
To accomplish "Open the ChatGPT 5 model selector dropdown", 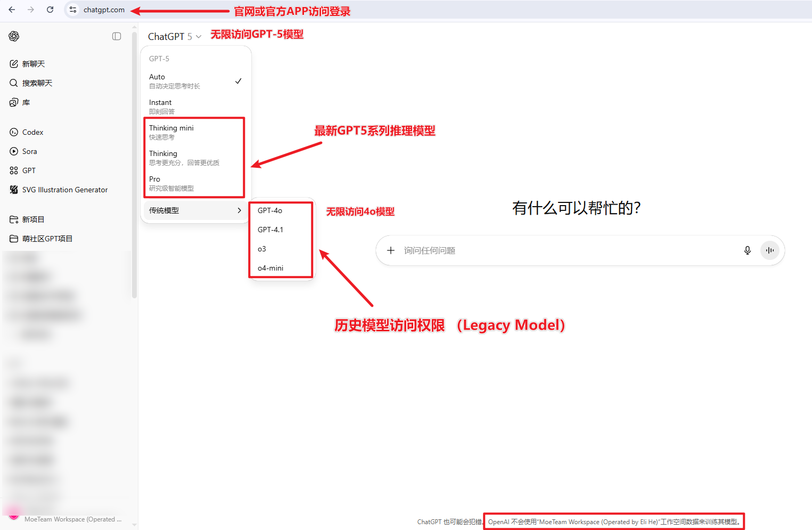I will click(x=175, y=36).
